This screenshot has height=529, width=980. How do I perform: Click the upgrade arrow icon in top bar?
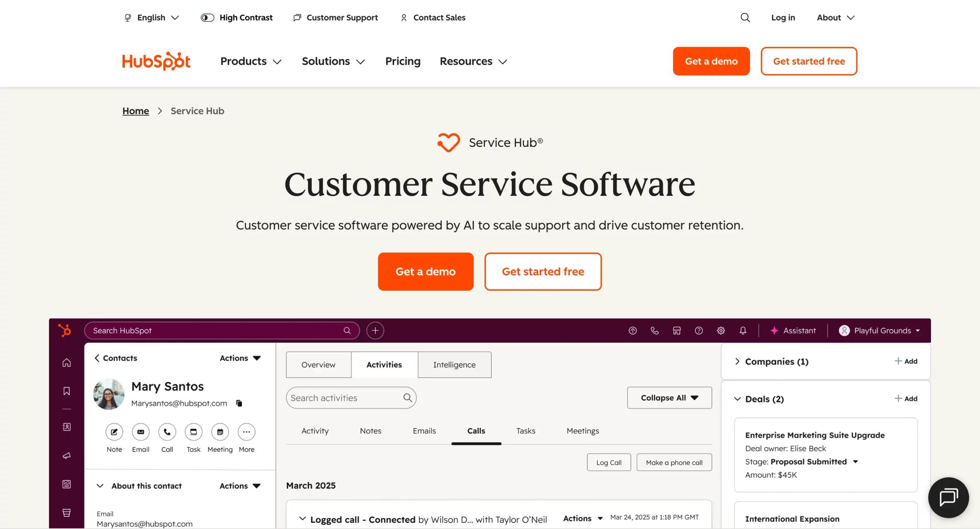[x=632, y=330]
